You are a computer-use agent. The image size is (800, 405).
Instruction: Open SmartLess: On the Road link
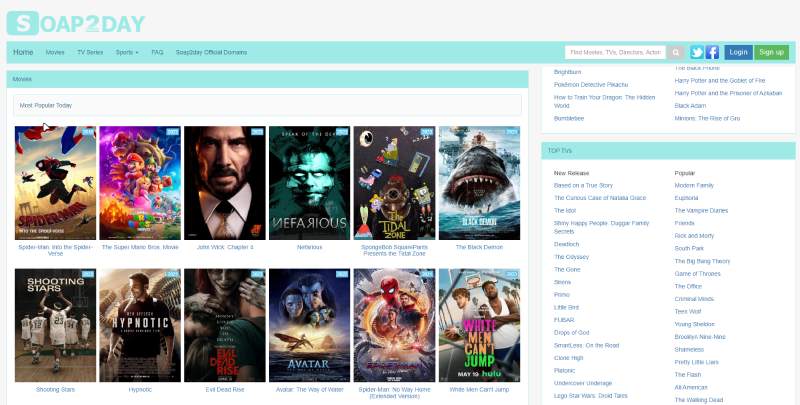tap(586, 345)
